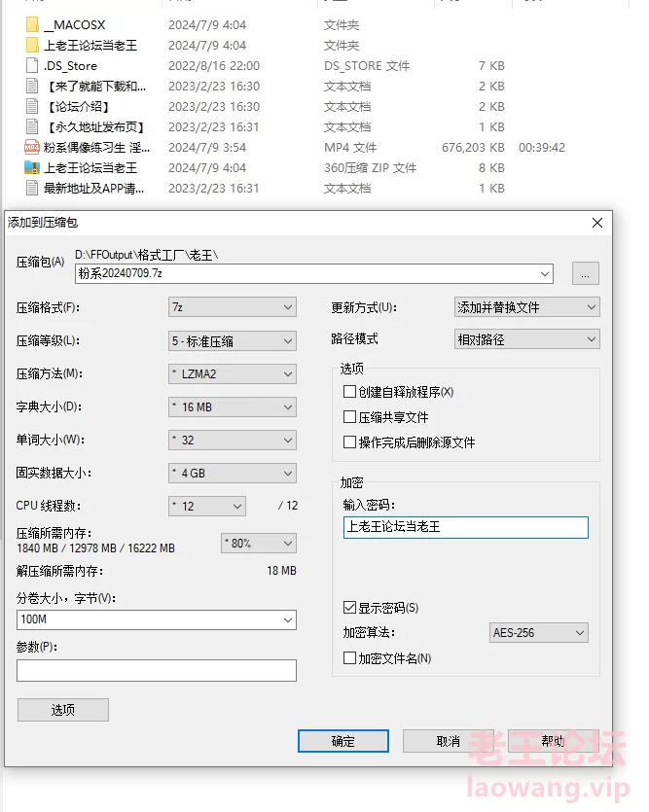Click the date 2022/8/16 22:00

(x=214, y=66)
